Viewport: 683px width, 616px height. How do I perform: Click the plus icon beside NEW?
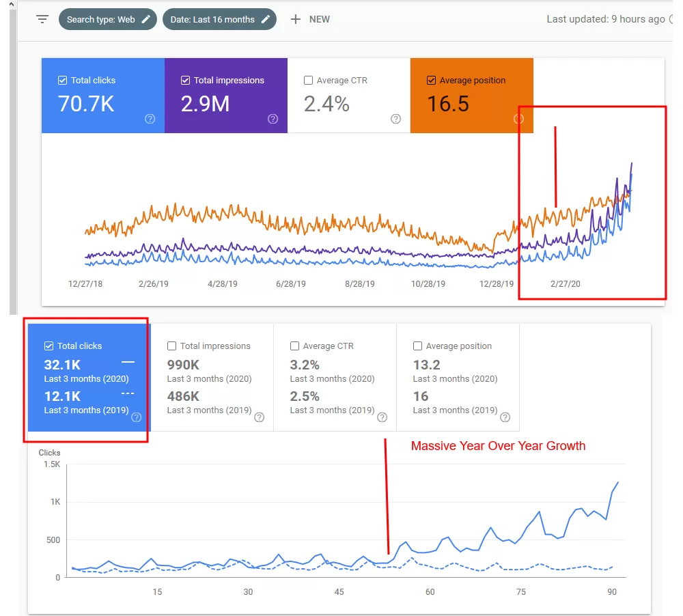pyautogui.click(x=295, y=19)
